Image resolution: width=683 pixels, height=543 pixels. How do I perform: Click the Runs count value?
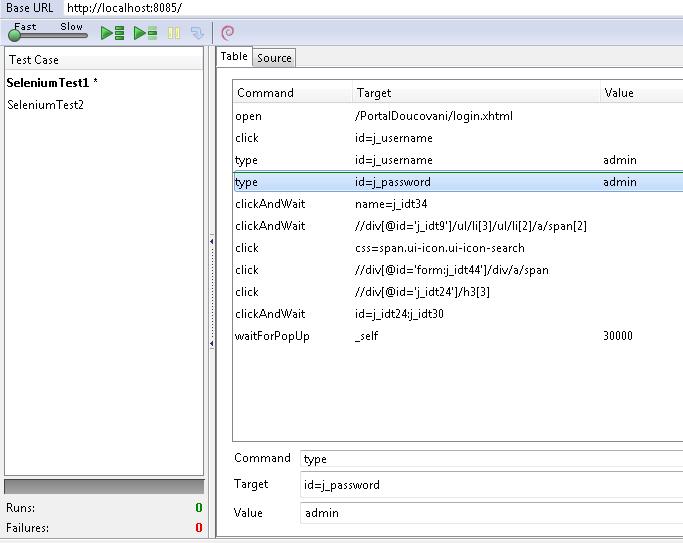199,508
